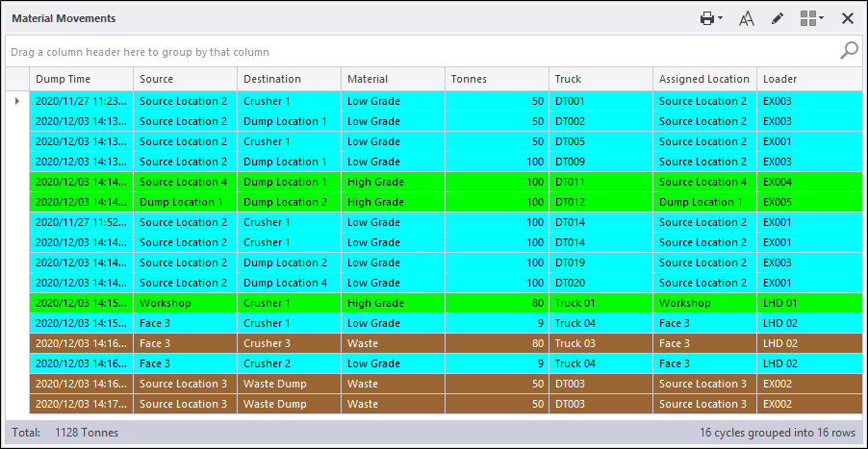Screen dimensions: 868x449
Task: Click the 100 tonnes cell in DT009 row
Action: (x=498, y=162)
